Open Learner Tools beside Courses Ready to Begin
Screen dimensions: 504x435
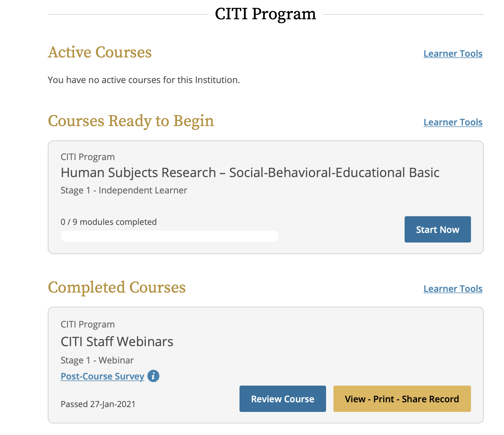point(453,122)
